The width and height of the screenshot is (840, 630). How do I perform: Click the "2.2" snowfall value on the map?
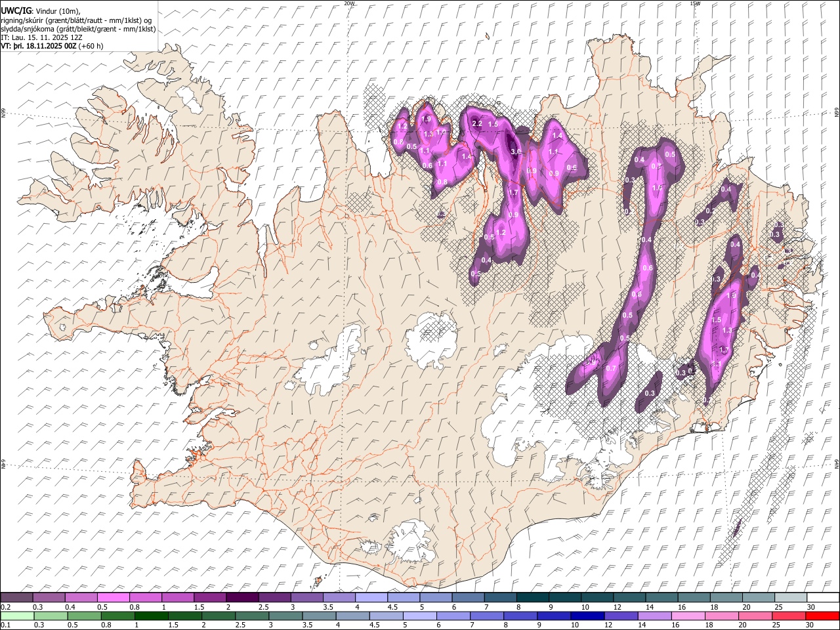click(477, 123)
